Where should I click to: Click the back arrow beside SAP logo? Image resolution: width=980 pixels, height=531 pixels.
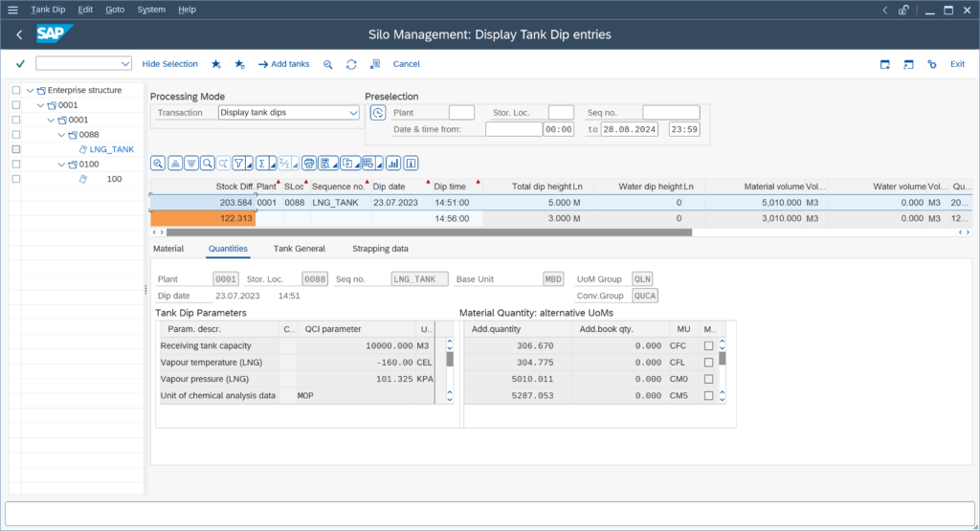tap(19, 35)
